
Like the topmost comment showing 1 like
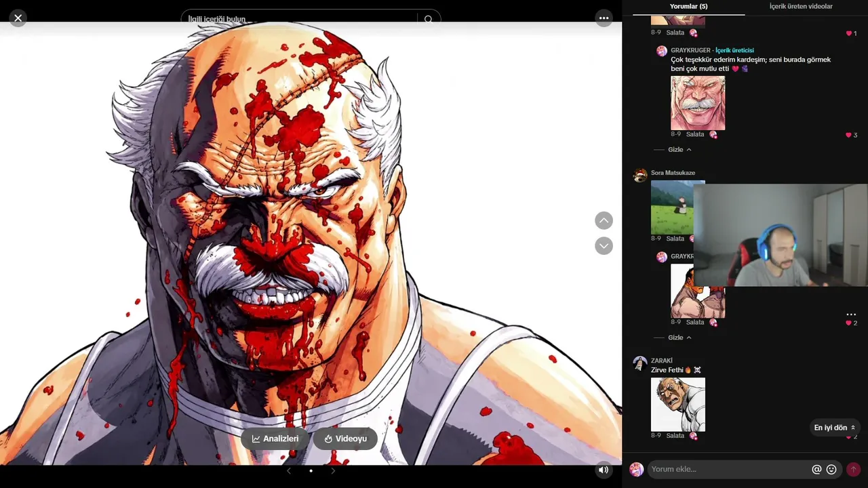point(848,33)
